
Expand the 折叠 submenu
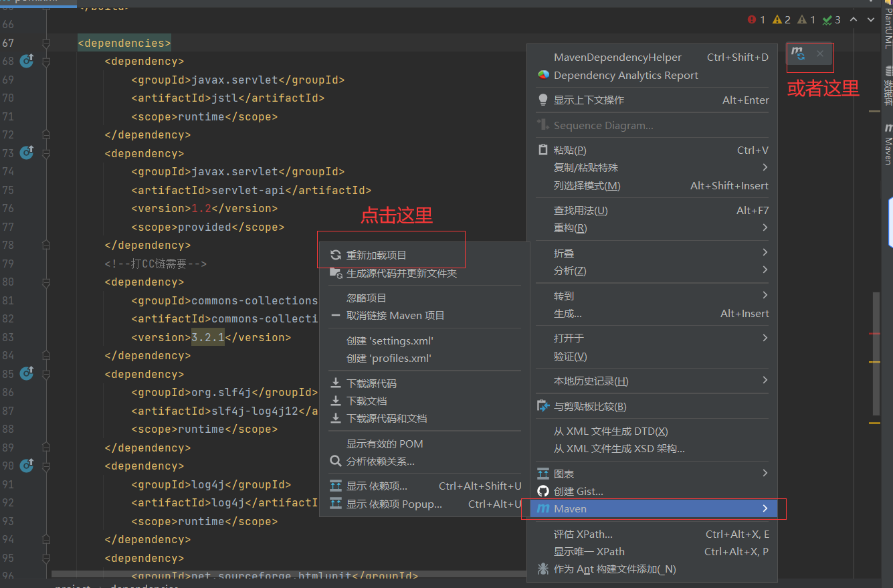click(652, 253)
